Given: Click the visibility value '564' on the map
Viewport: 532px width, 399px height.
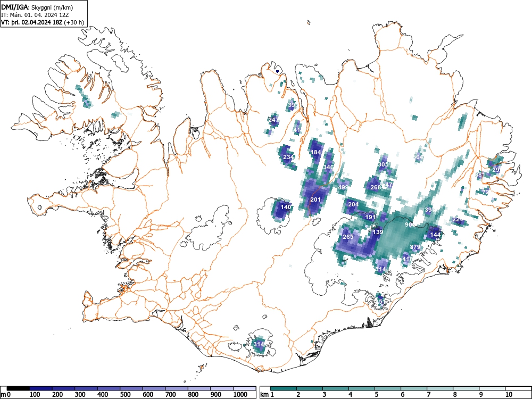Looking at the screenshot, I should (418, 157).
